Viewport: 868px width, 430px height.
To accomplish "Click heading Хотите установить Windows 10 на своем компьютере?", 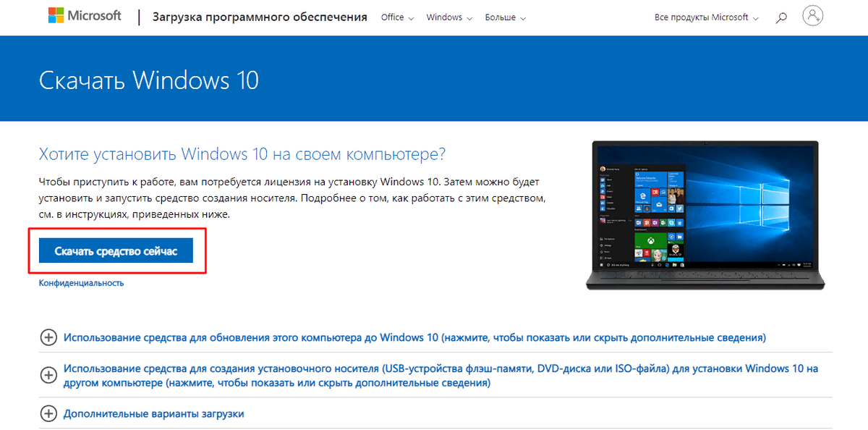I will pos(242,154).
